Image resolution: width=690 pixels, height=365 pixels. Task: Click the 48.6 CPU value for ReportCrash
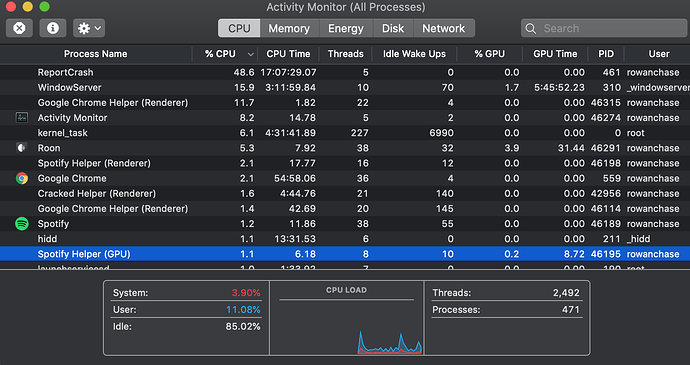[x=244, y=72]
